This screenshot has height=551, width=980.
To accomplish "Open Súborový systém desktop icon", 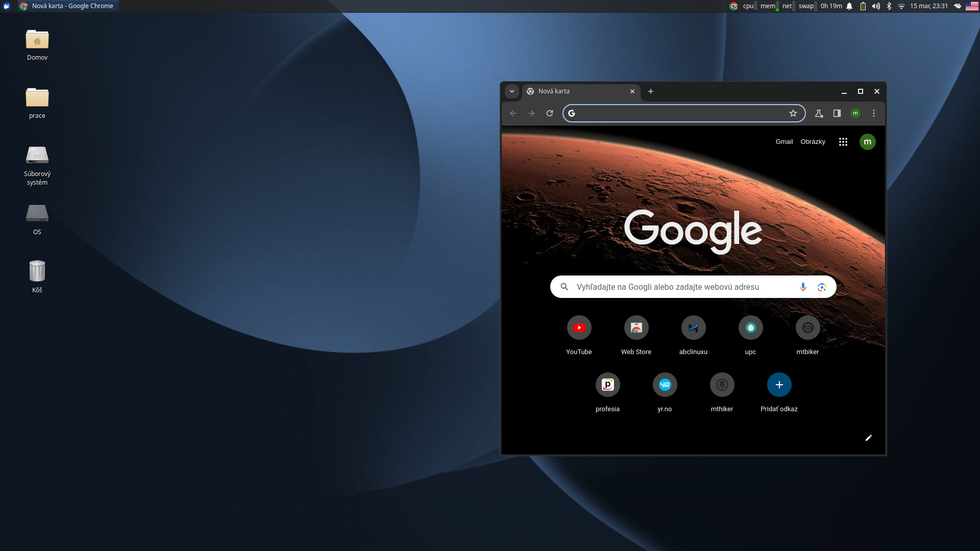I will (x=37, y=166).
